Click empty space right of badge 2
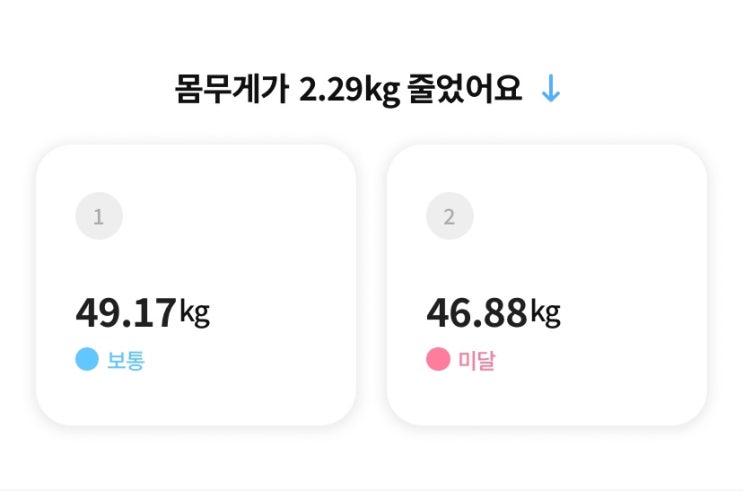743x491 pixels. click(580, 217)
